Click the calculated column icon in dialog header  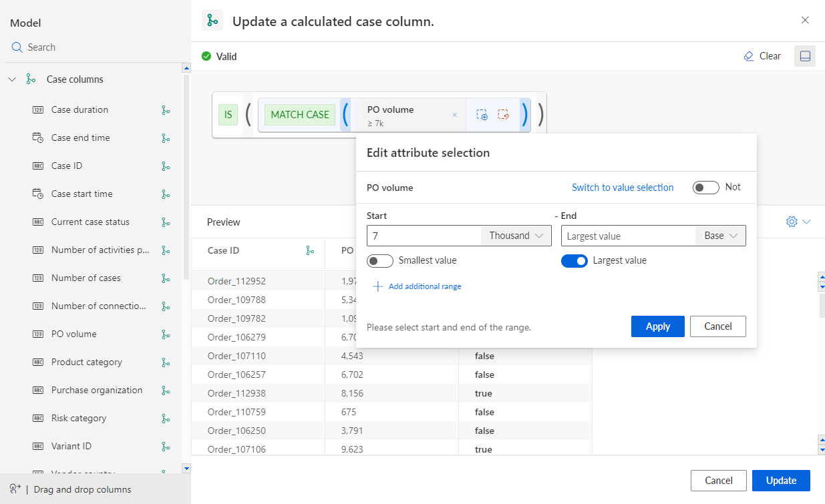tap(212, 21)
